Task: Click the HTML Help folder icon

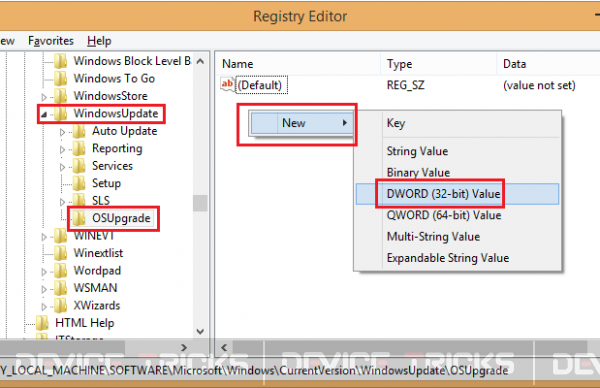Action: click(x=42, y=323)
